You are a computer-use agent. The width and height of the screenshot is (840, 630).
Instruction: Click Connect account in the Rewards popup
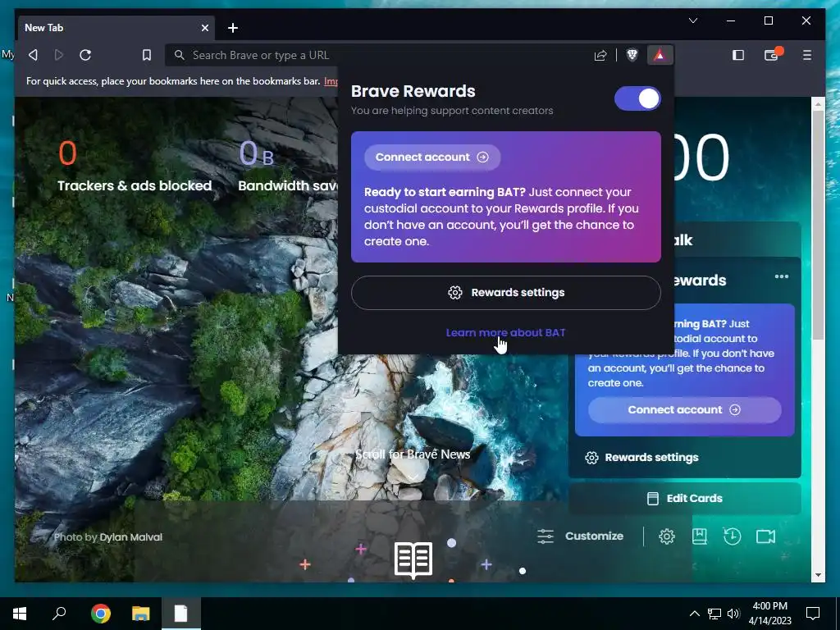click(431, 157)
